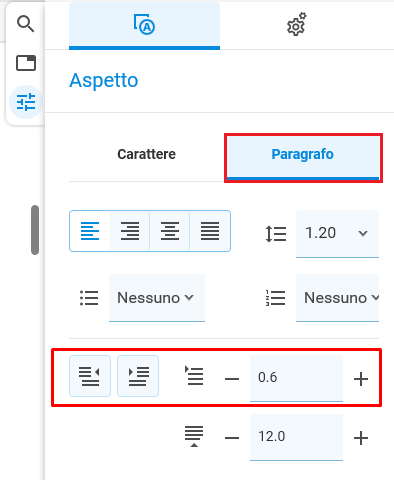Image resolution: width=394 pixels, height=480 pixels.
Task: Select the sliders settings sidebar icon
Action: (x=26, y=102)
